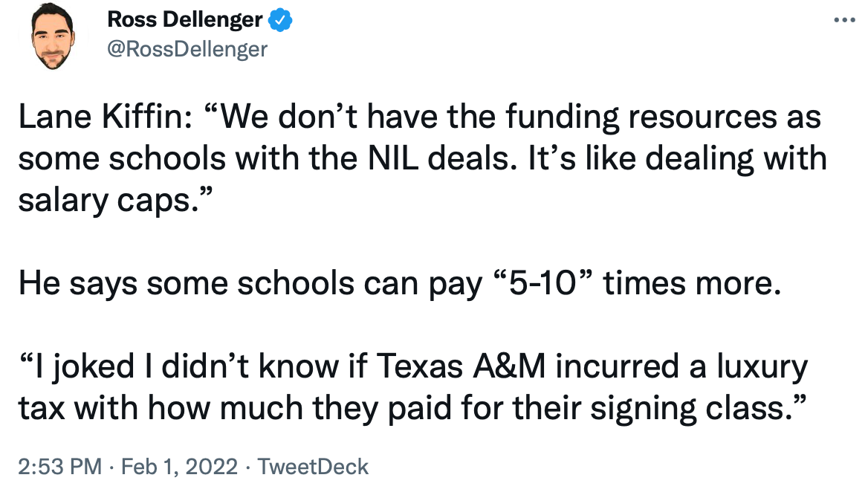Viewport: 868px width, 495px height.
Task: Click the @RossDellenger handle
Action: 187,49
